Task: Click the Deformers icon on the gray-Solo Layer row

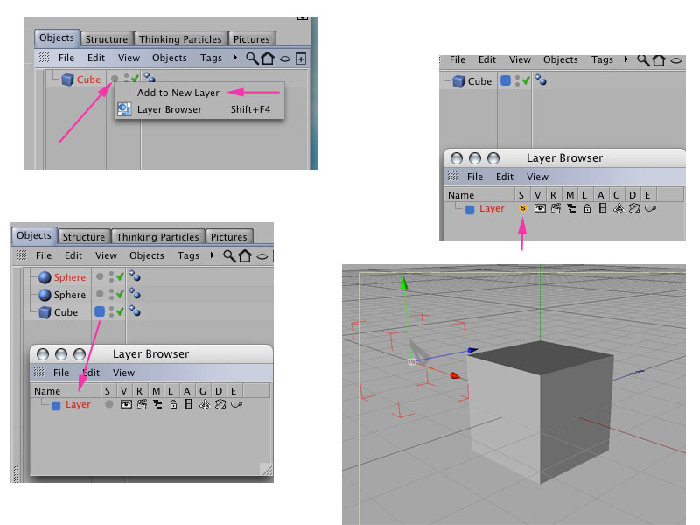Action: point(220,404)
